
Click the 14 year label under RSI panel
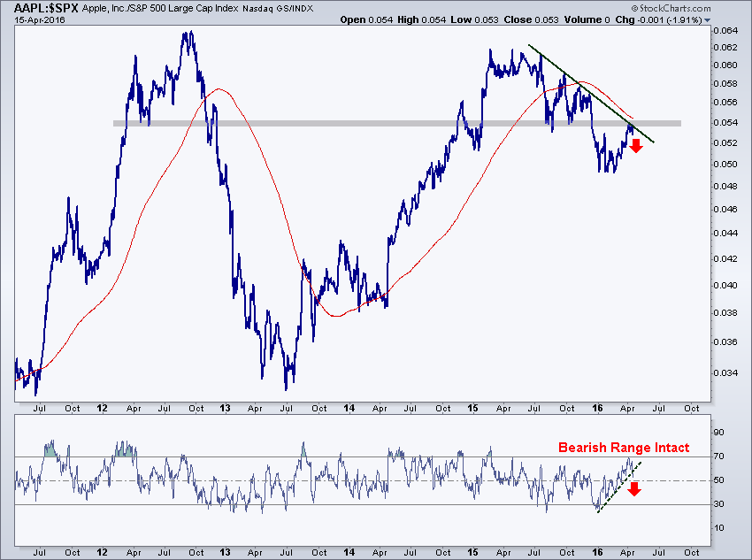pyautogui.click(x=349, y=552)
